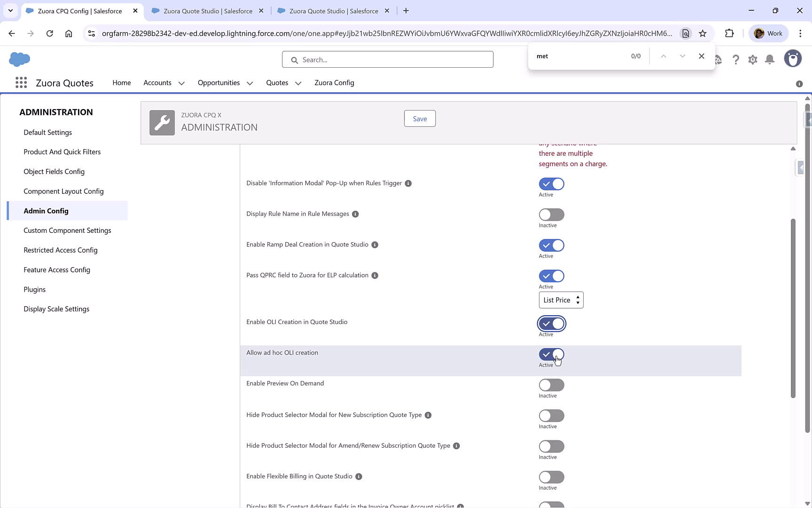Expand the Quotes navigation dropdown

coord(298,83)
